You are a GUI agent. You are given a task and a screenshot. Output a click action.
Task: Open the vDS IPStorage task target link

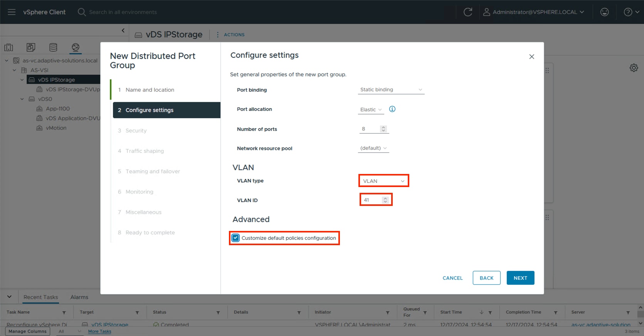tap(109, 325)
